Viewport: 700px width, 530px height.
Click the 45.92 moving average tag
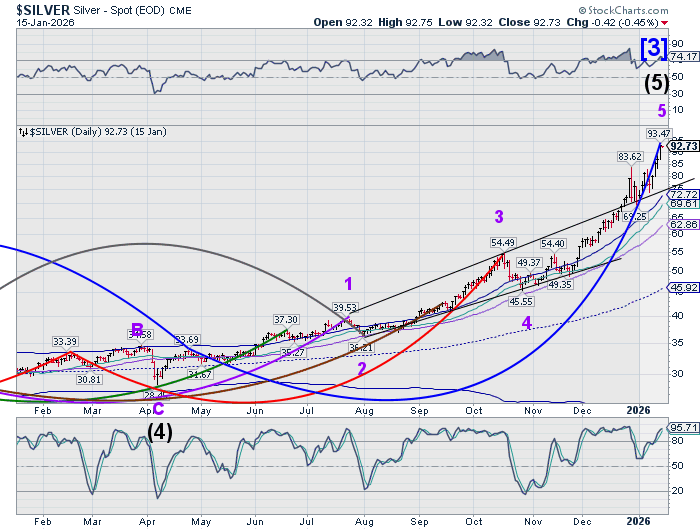click(682, 288)
